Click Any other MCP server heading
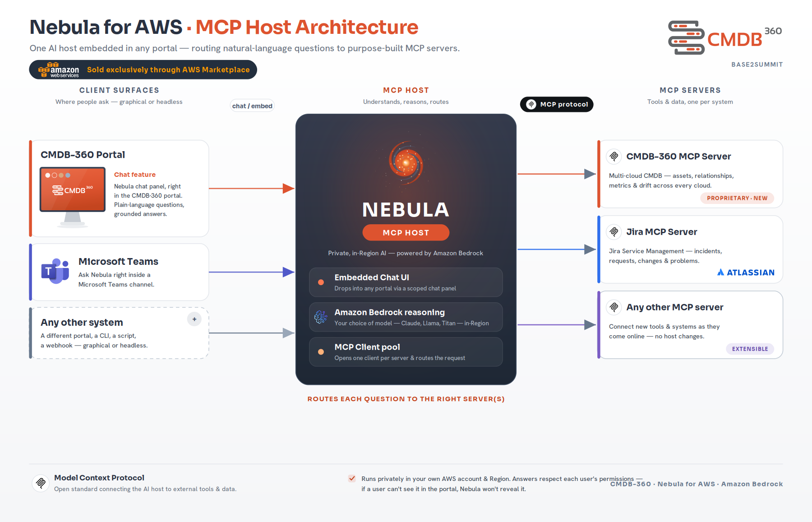Viewport: 812px width, 522px height. [x=675, y=307]
